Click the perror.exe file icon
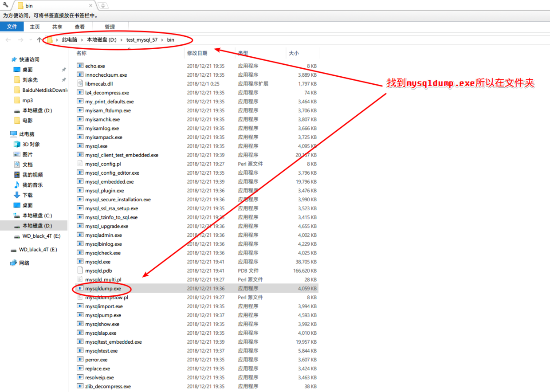Image resolution: width=550 pixels, height=392 pixels. [x=80, y=360]
